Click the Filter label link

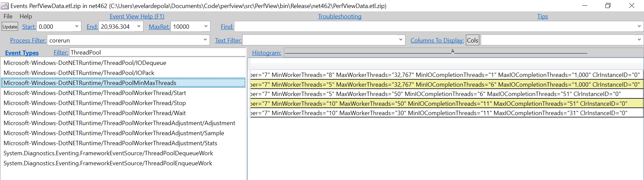(x=61, y=53)
